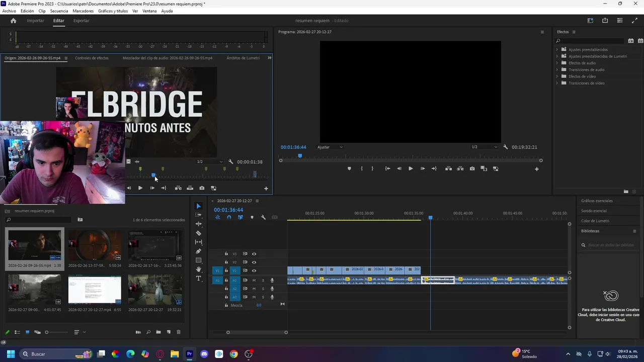This screenshot has width=644, height=362.
Task: Toggle Snap in timeline magnet
Action: (x=229, y=217)
